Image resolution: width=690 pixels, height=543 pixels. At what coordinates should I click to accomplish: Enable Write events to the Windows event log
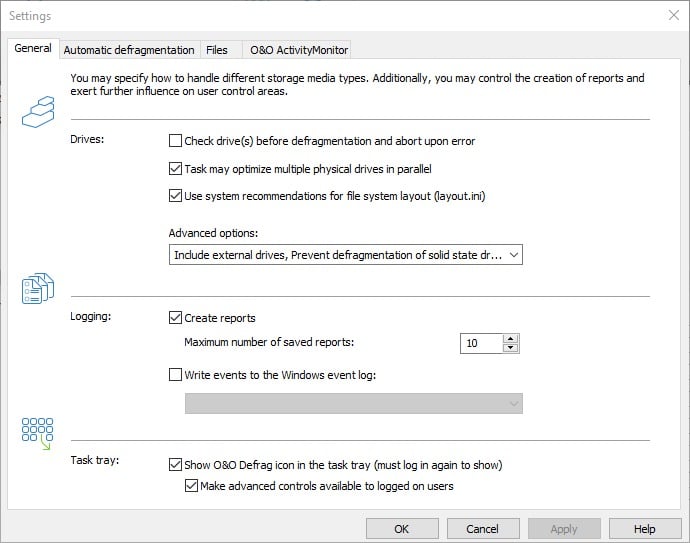point(175,374)
